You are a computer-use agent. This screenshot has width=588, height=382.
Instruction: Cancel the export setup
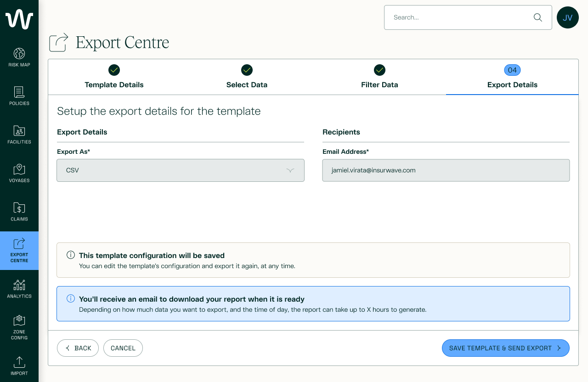click(123, 348)
